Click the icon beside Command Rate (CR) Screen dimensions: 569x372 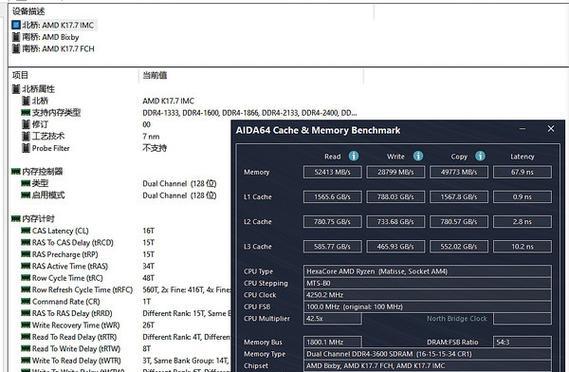point(25,302)
